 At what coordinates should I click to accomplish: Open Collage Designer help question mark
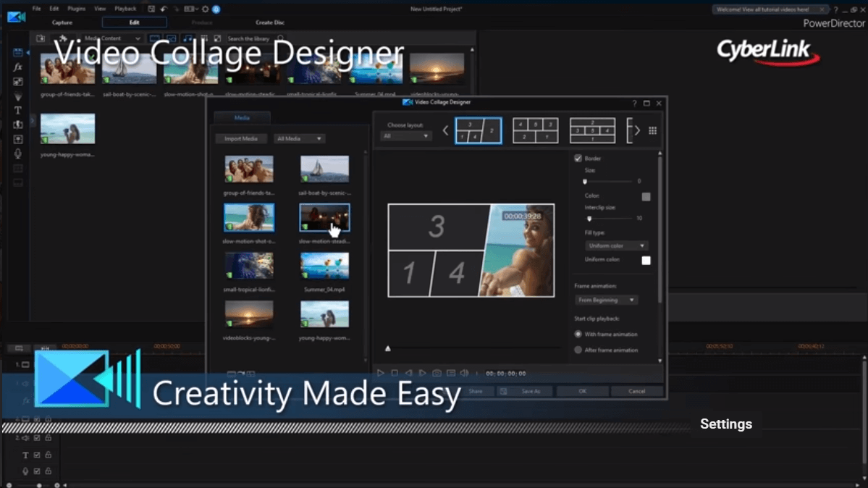[634, 103]
